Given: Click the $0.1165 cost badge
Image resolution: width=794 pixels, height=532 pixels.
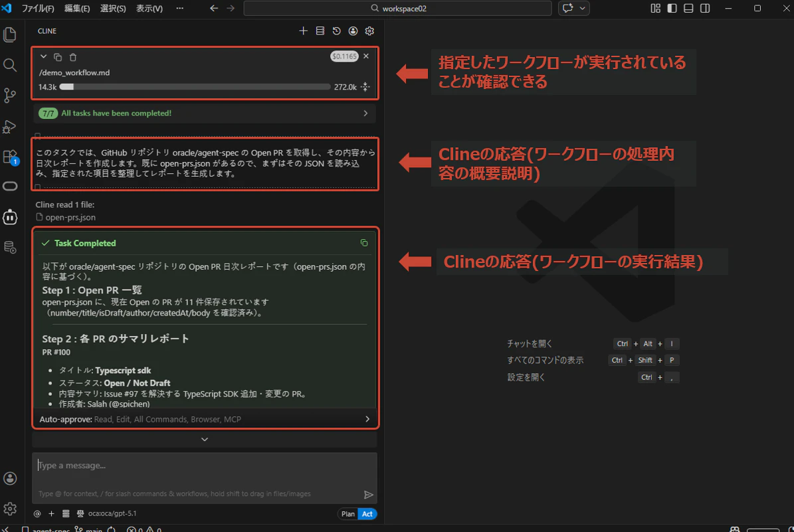Looking at the screenshot, I should point(344,56).
